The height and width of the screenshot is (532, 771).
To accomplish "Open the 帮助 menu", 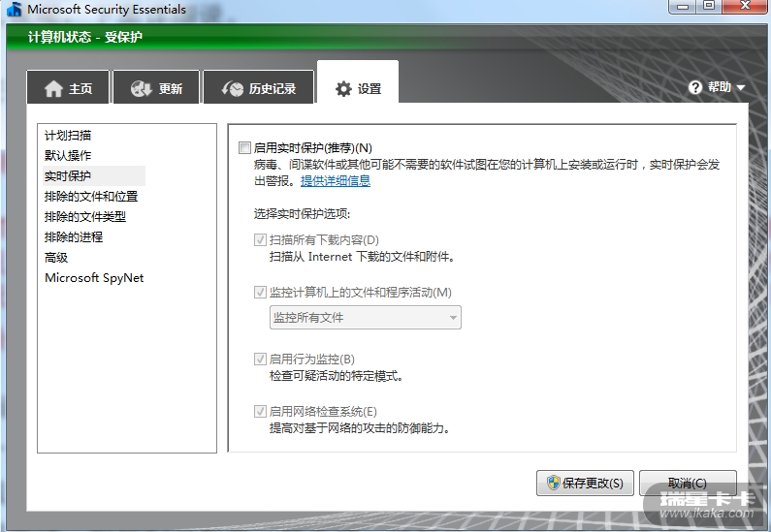I will (717, 87).
